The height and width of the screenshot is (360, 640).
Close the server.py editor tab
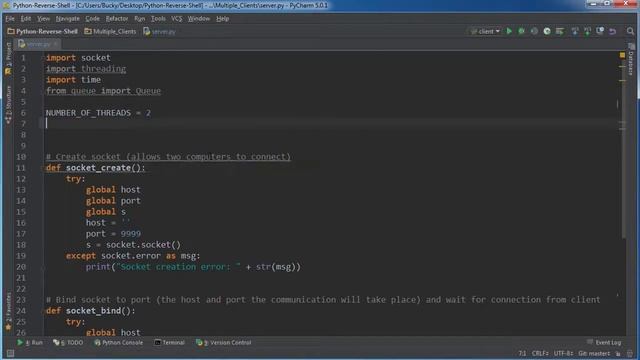click(x=56, y=44)
